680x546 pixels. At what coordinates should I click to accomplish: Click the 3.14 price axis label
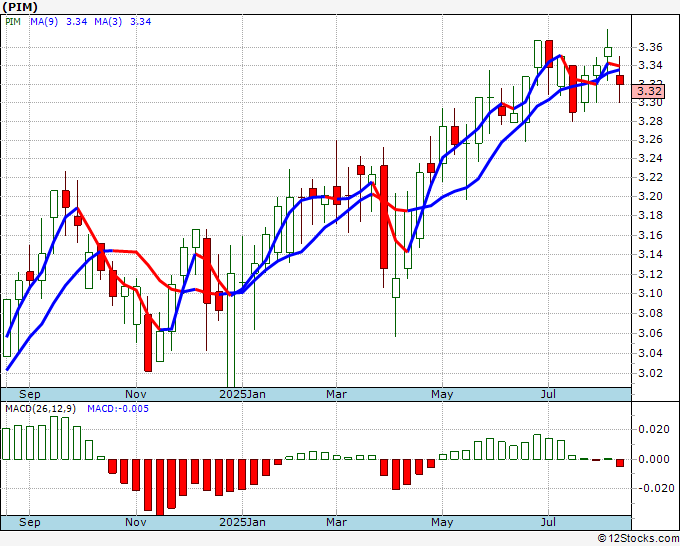pyautogui.click(x=650, y=254)
